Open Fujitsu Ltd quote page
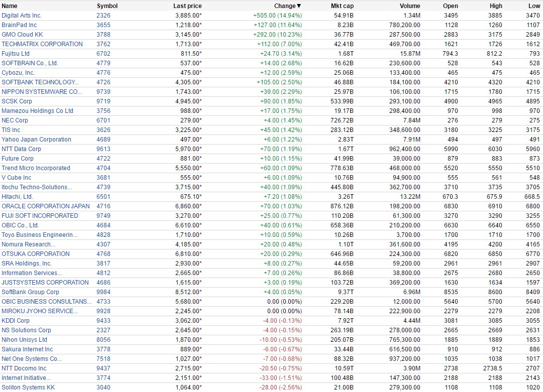This screenshot has width=543, height=392. tap(16, 54)
